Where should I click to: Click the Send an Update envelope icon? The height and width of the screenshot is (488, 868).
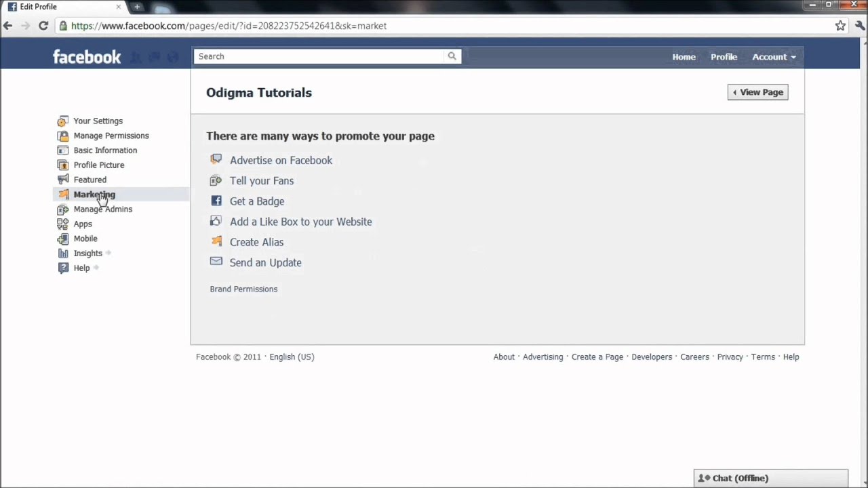tap(216, 262)
